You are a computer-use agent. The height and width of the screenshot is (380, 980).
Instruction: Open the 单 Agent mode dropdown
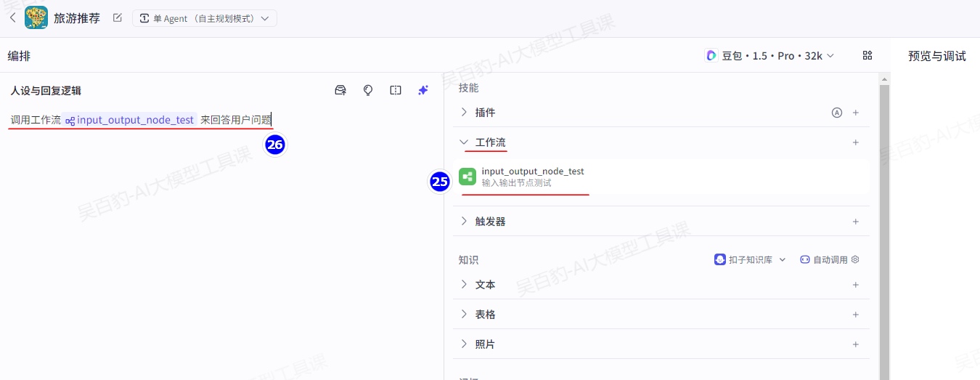click(204, 18)
